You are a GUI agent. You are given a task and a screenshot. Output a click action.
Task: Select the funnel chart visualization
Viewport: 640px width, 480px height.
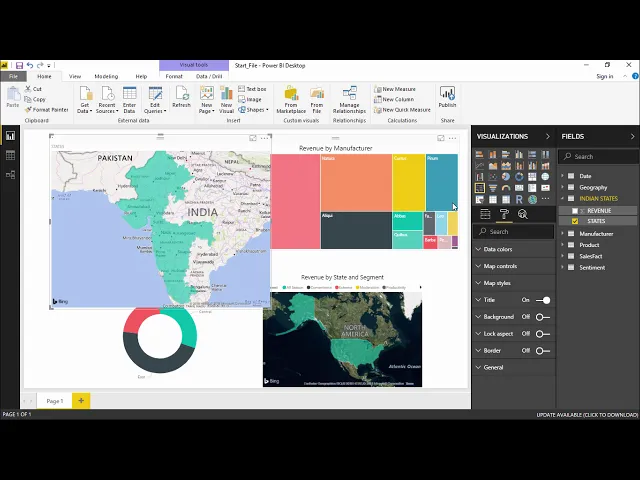click(x=493, y=188)
